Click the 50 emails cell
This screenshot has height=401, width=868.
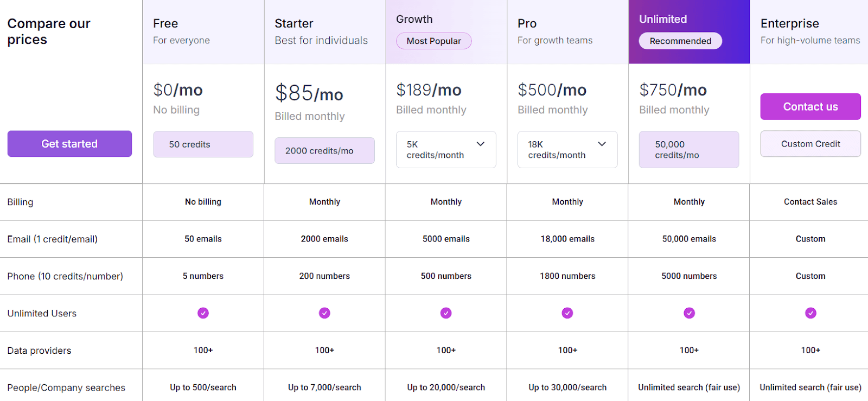203,239
